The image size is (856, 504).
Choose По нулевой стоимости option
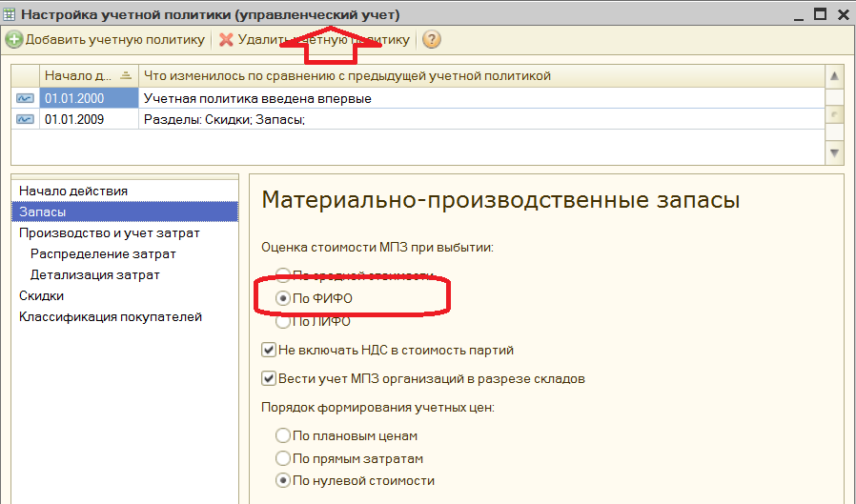[x=283, y=480]
